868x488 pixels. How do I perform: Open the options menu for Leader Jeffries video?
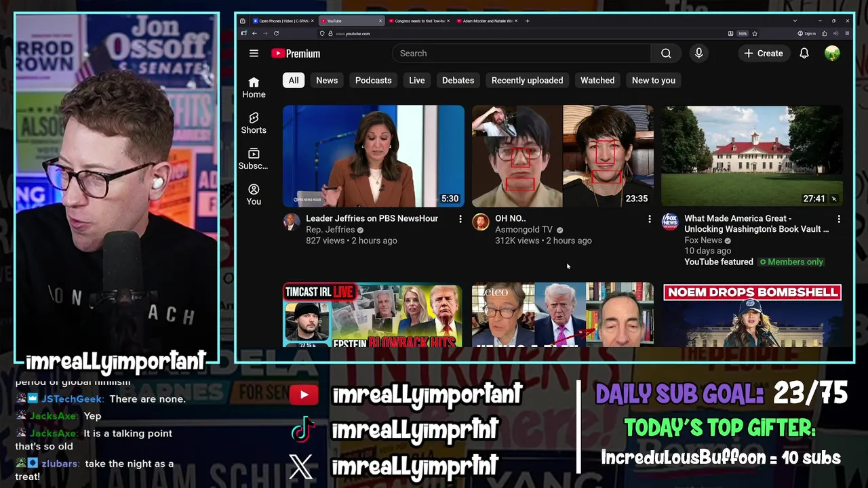click(x=460, y=219)
